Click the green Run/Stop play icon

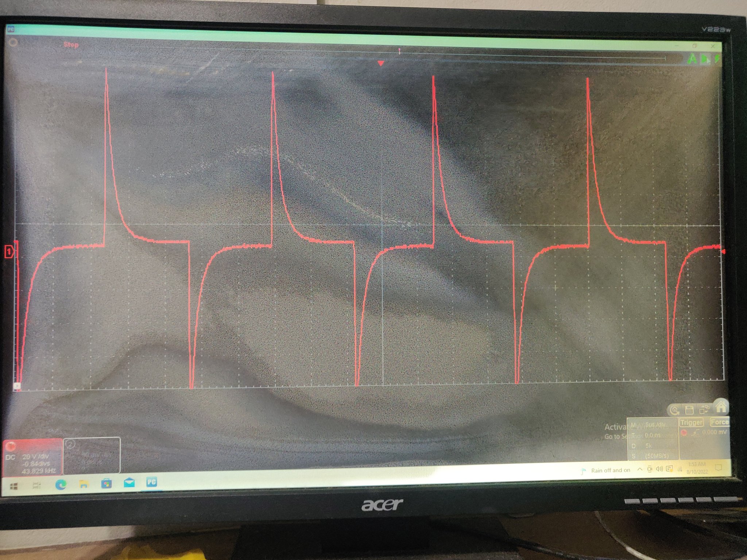(x=705, y=59)
